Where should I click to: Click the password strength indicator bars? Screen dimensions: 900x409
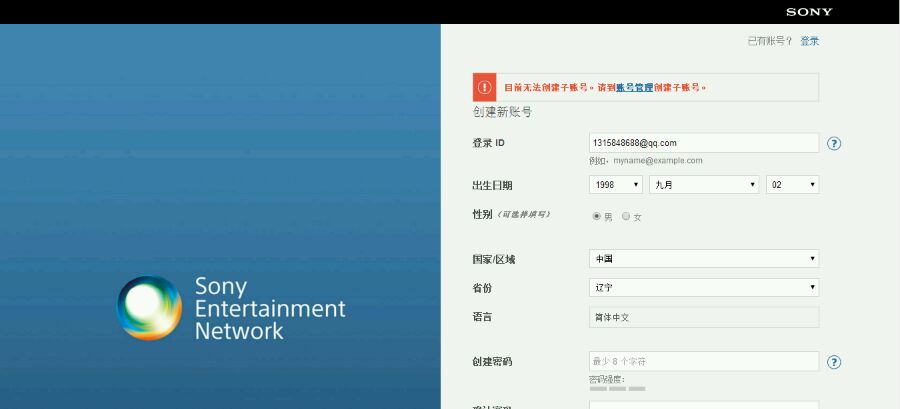tap(617, 389)
